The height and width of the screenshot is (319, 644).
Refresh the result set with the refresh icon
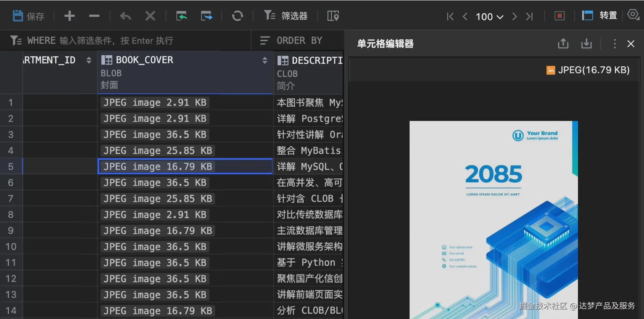(x=238, y=15)
